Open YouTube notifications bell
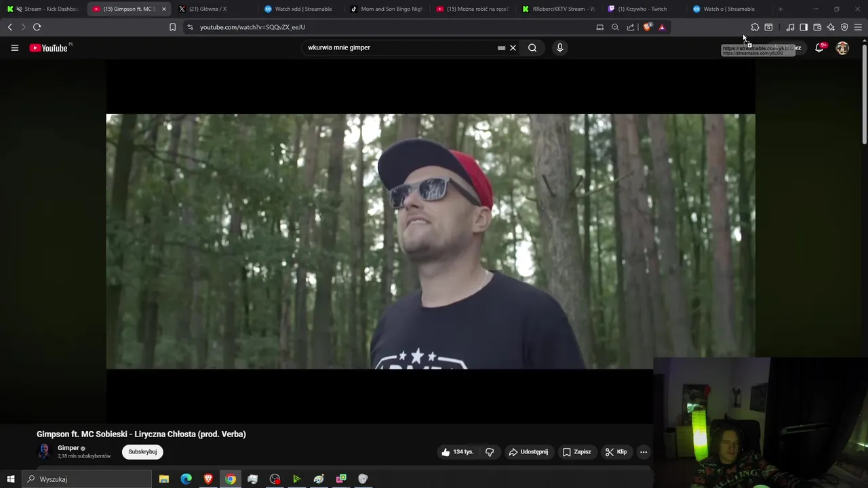Screen dimensions: 868x488 click(x=819, y=47)
